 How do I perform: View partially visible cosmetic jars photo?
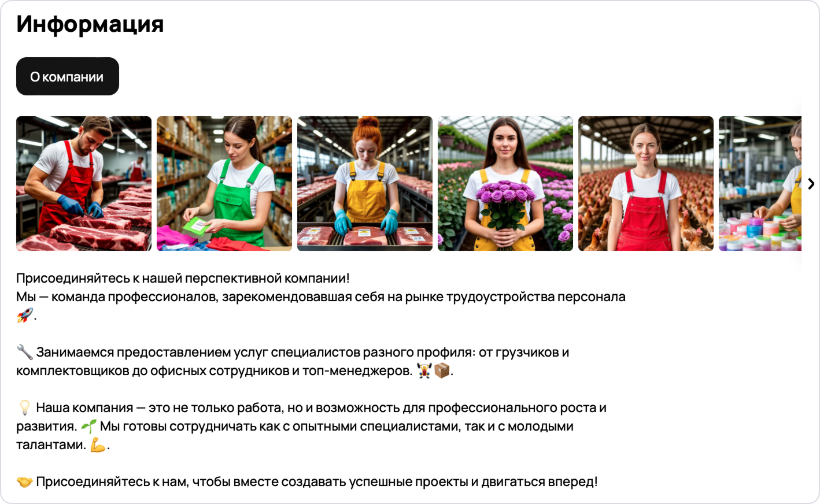coord(760,183)
